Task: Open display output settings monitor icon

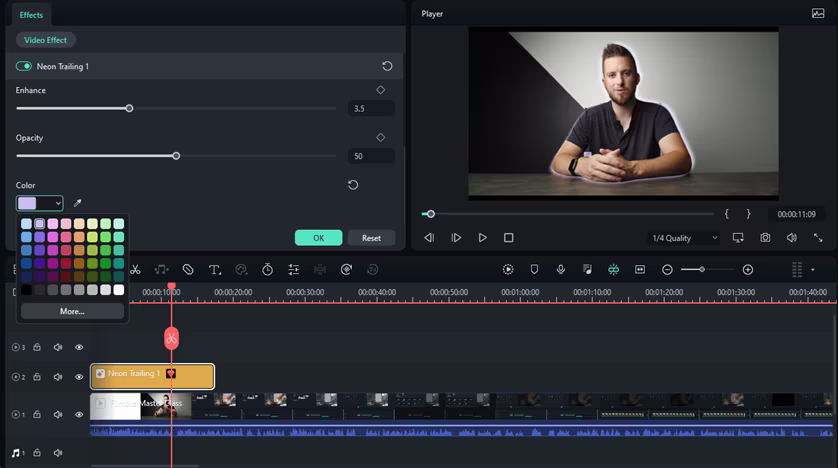Action: pos(738,238)
